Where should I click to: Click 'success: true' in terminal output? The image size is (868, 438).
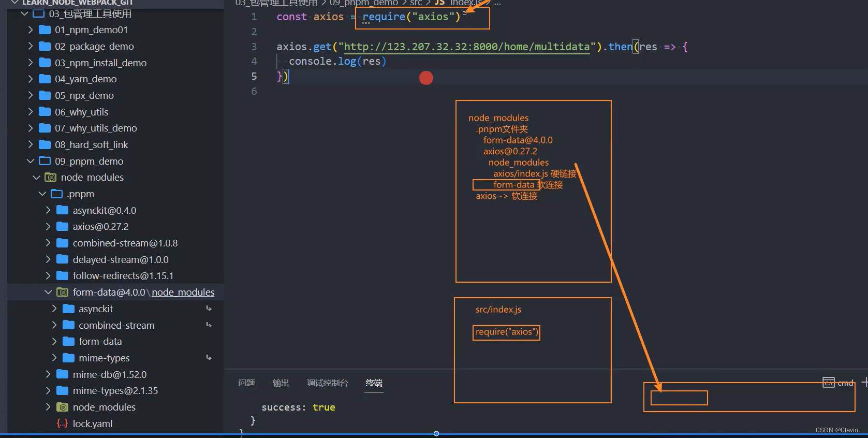(298, 407)
